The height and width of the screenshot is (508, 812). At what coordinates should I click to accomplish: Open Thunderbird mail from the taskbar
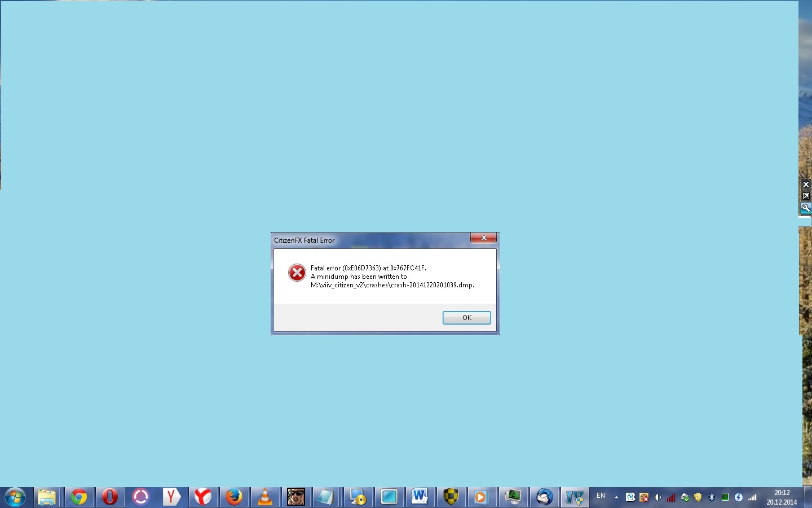tap(544, 497)
